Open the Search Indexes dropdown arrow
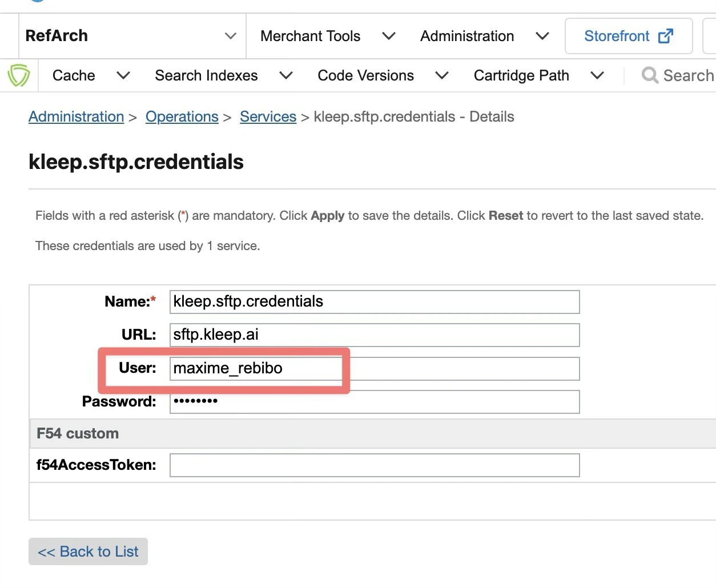The height and width of the screenshot is (588, 716). tap(286, 75)
